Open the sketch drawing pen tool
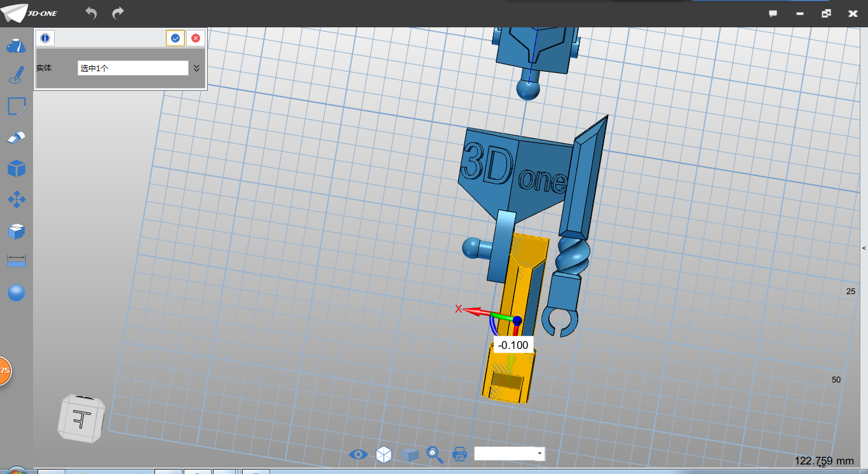 [x=16, y=76]
